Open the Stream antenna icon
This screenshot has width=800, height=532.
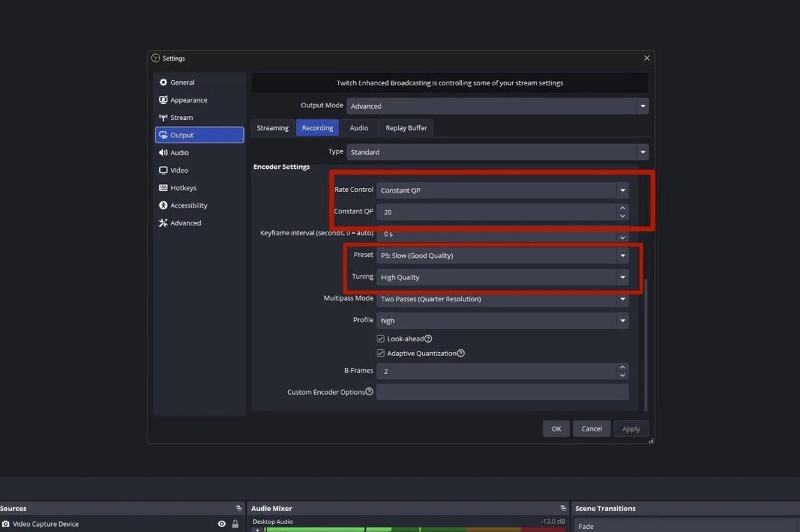pos(163,117)
